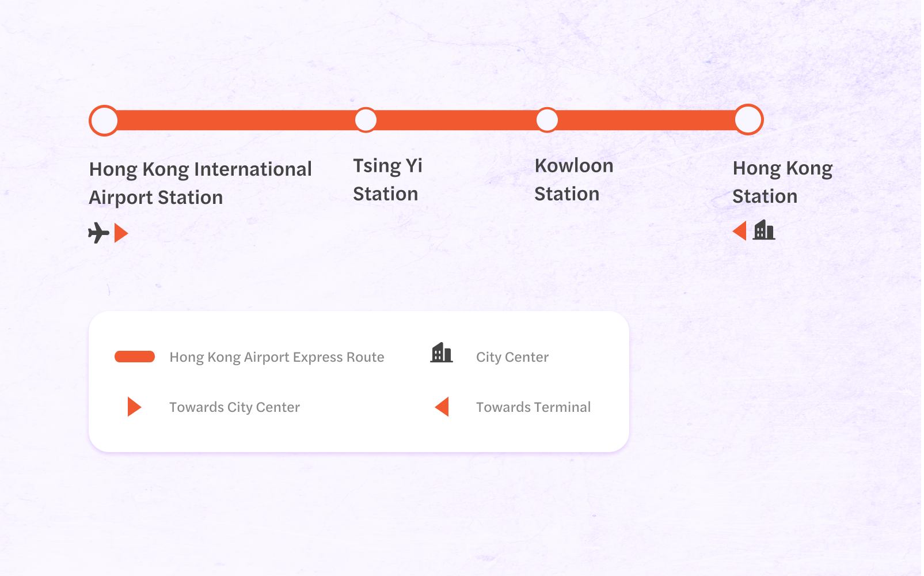924x576 pixels.
Task: Click the Tsing Yi Station label
Action: pyautogui.click(x=387, y=180)
